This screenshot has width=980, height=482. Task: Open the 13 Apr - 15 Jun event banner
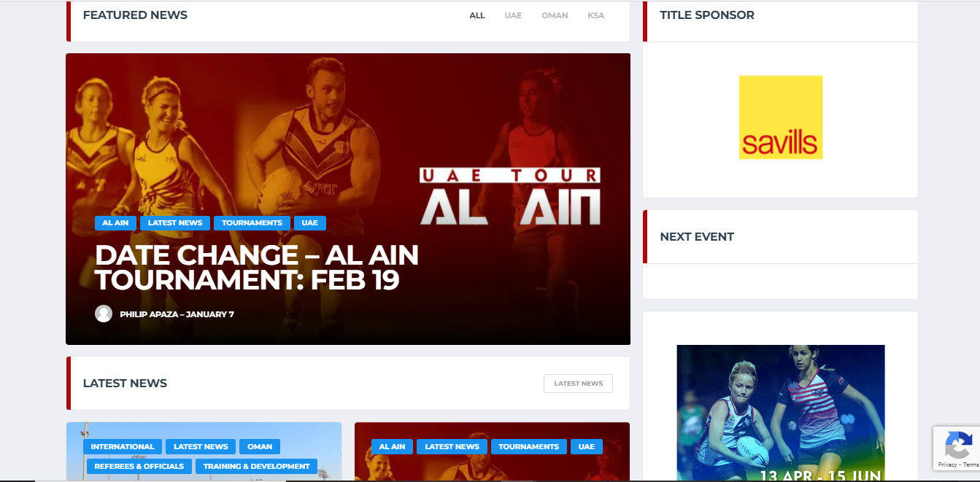click(781, 413)
